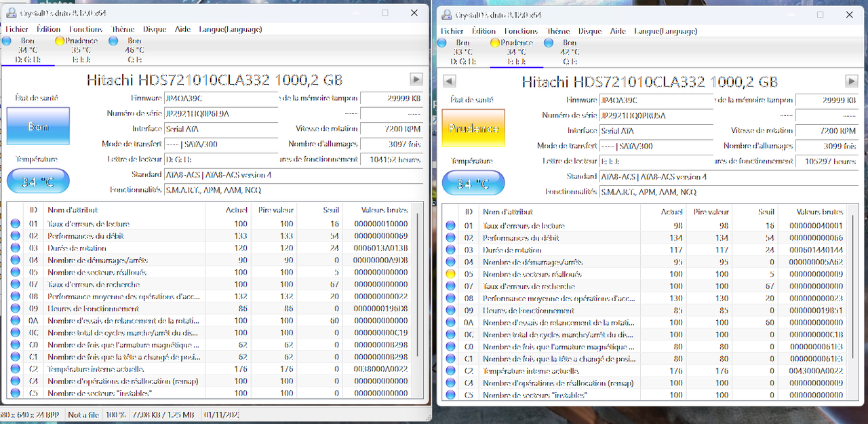Screen dimensions: 868x424
Task: Click status icon of row 03 in left window
Action: [x=15, y=248]
